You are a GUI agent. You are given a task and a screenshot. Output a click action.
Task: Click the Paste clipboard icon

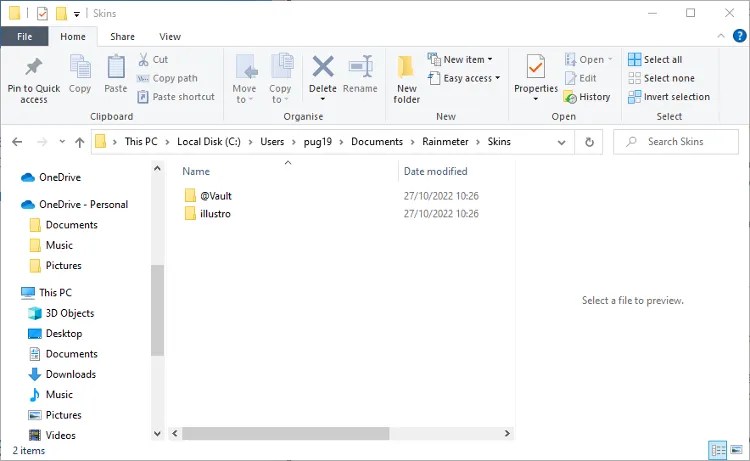click(x=116, y=67)
